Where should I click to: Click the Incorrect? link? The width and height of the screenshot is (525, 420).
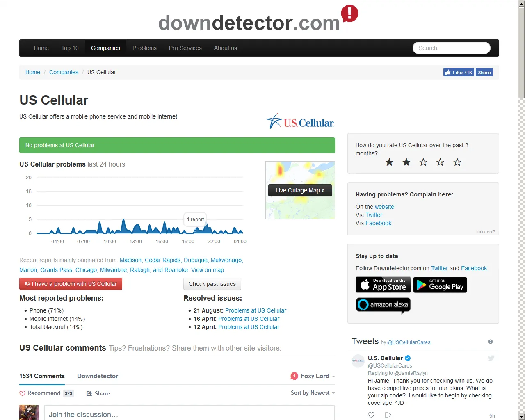(x=485, y=232)
